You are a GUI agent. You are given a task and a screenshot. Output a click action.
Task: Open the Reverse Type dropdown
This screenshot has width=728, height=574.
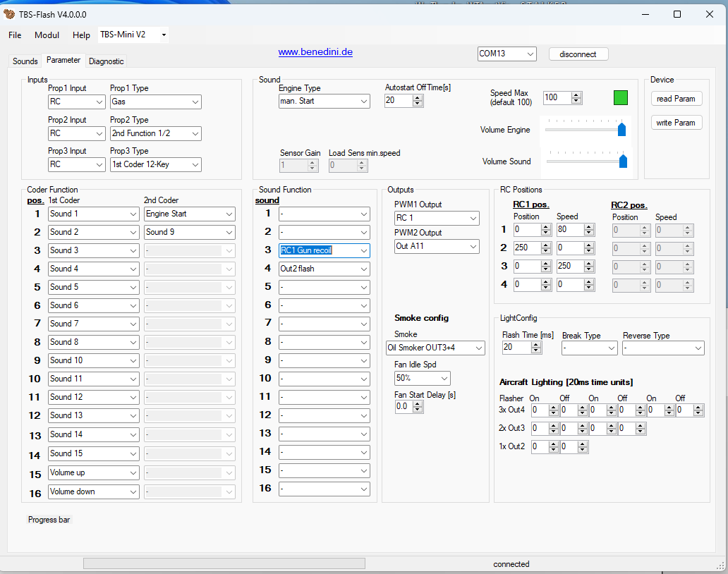663,348
